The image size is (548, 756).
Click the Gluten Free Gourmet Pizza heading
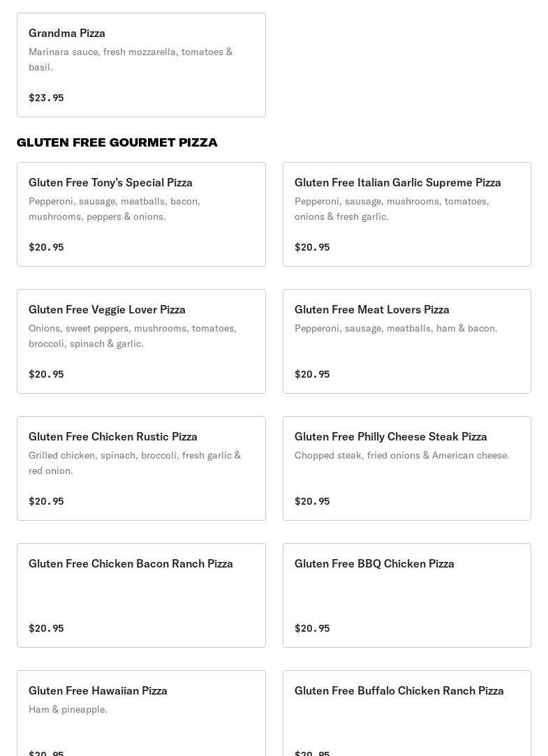click(117, 142)
